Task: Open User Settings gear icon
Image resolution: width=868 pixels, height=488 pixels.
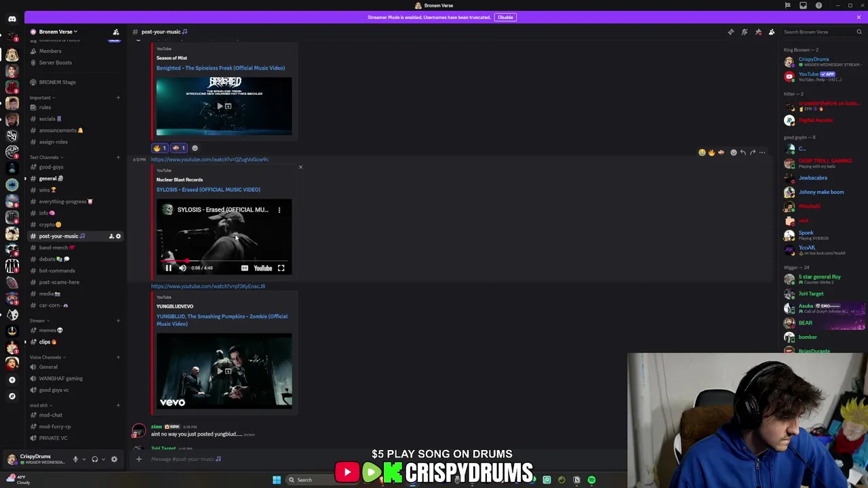Action: tap(114, 460)
